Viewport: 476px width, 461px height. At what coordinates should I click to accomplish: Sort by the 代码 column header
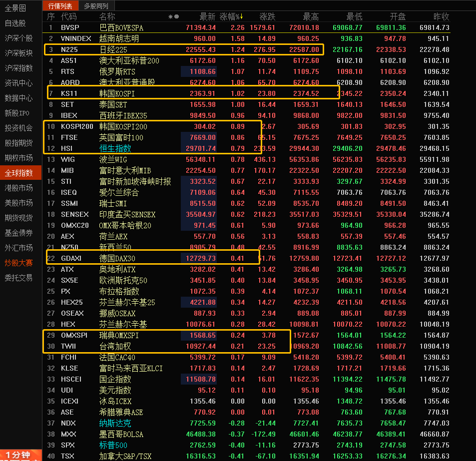pos(68,17)
